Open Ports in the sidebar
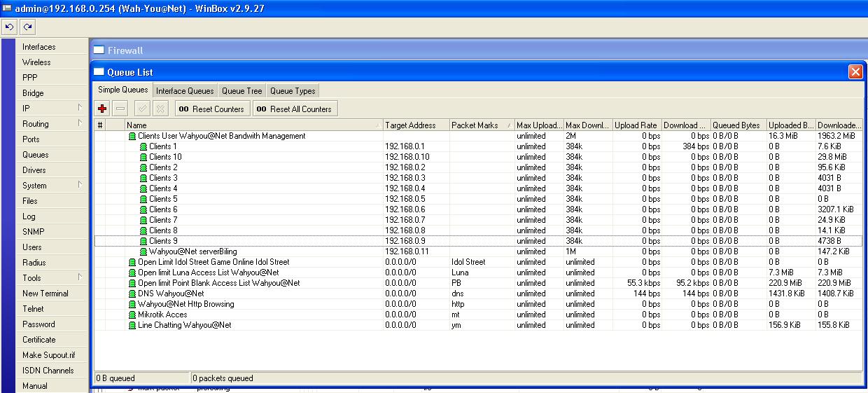The width and height of the screenshot is (868, 393). tap(52, 139)
